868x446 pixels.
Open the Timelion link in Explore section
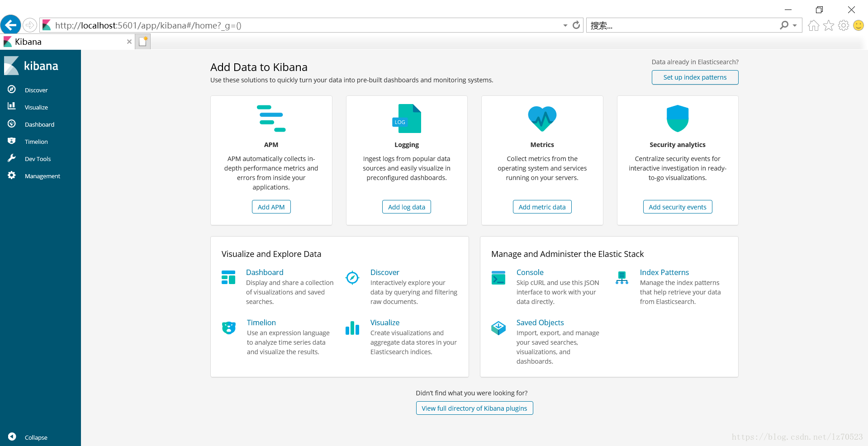point(261,323)
